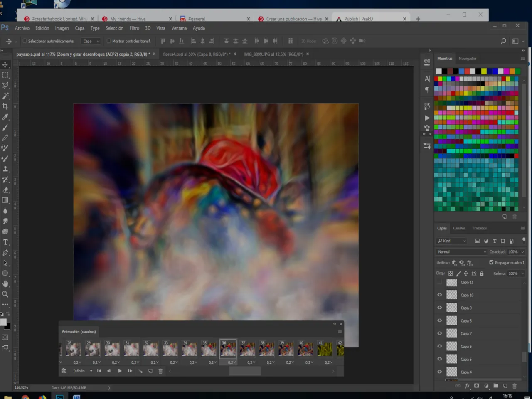Select the Lasso tool
The height and width of the screenshot is (399, 532).
click(5, 86)
